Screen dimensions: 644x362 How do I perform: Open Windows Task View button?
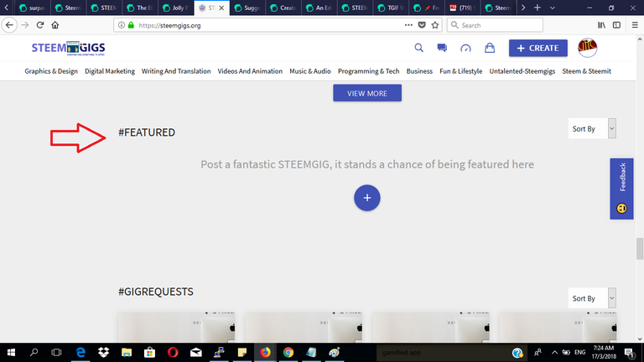(x=56, y=353)
